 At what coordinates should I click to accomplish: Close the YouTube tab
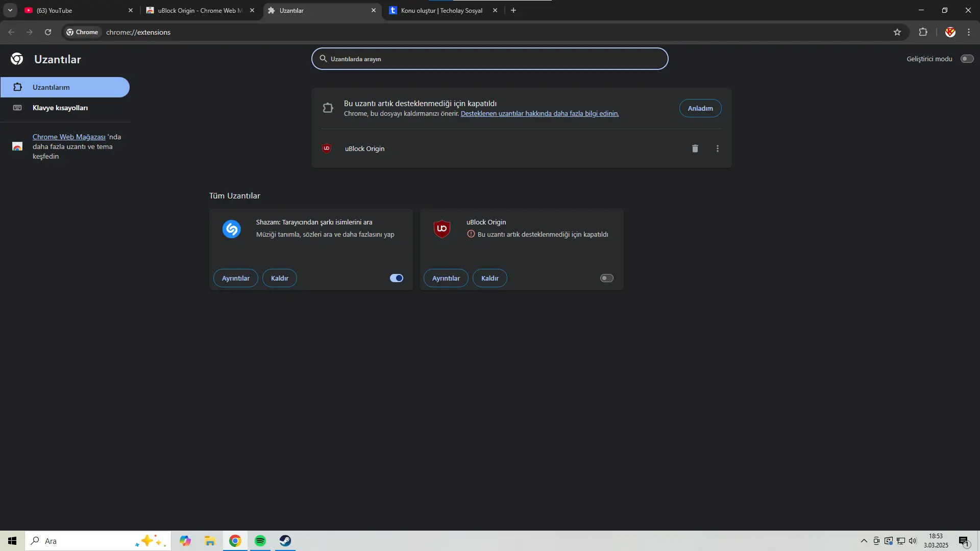131,10
